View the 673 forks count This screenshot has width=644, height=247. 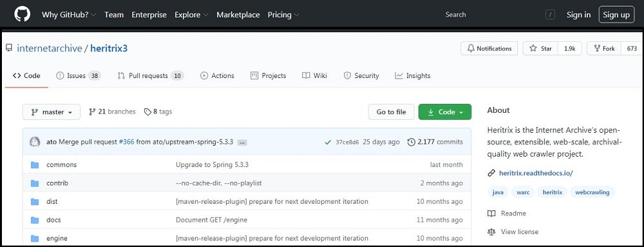[x=632, y=48]
